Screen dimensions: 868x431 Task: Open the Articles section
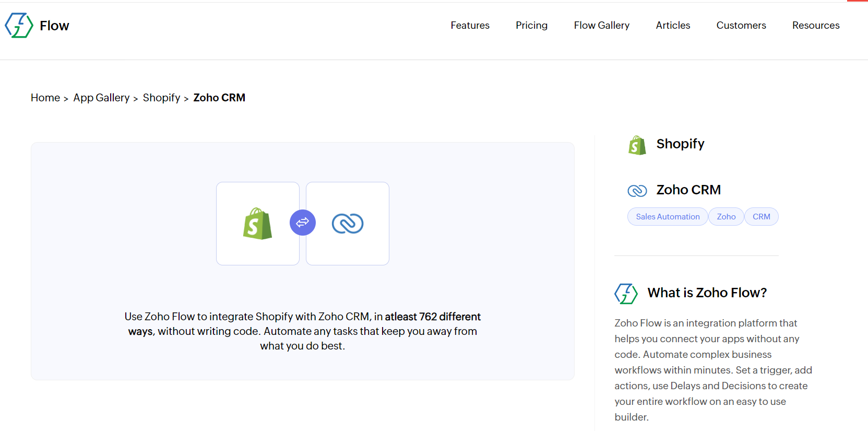coord(673,25)
